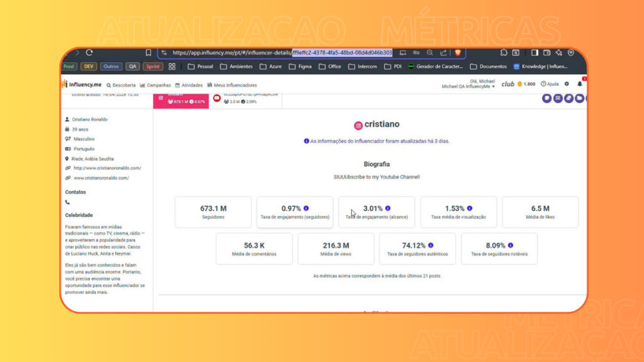Click info icon next to 0.97% engagement
This screenshot has height=362, width=644.
[306, 208]
